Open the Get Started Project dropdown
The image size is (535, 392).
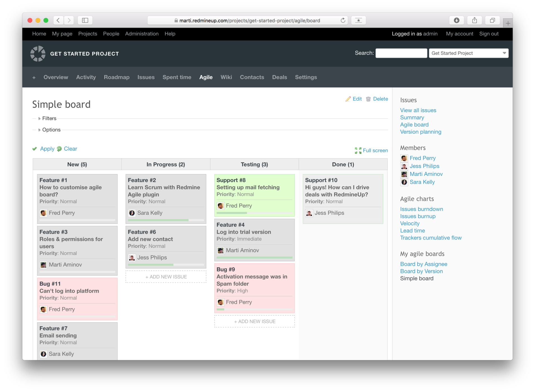(x=468, y=53)
